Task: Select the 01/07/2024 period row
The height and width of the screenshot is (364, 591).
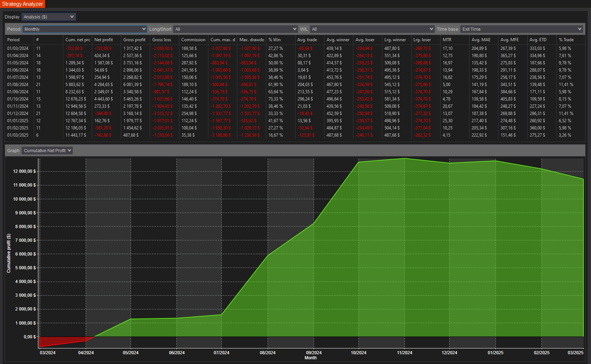Action: tap(295, 77)
